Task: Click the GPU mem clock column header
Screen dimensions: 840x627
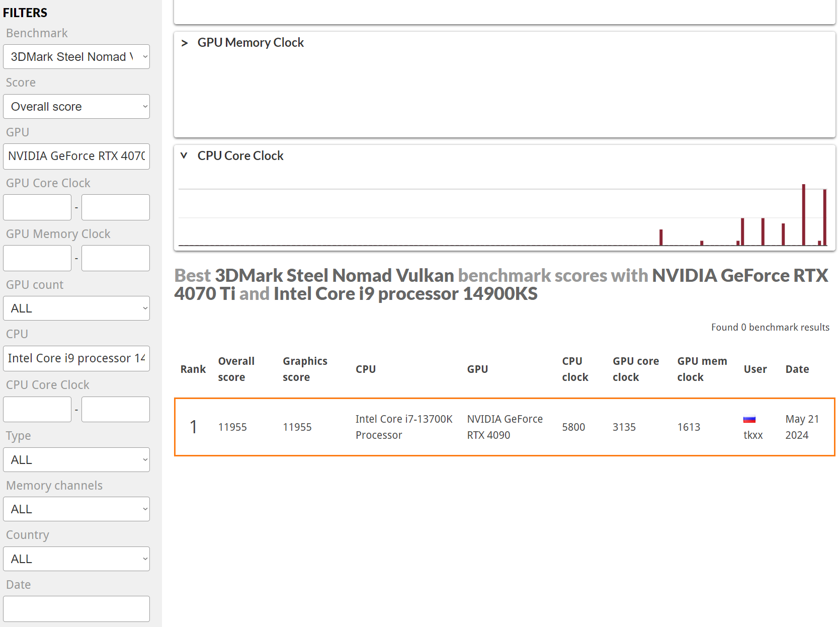Action: click(x=702, y=369)
